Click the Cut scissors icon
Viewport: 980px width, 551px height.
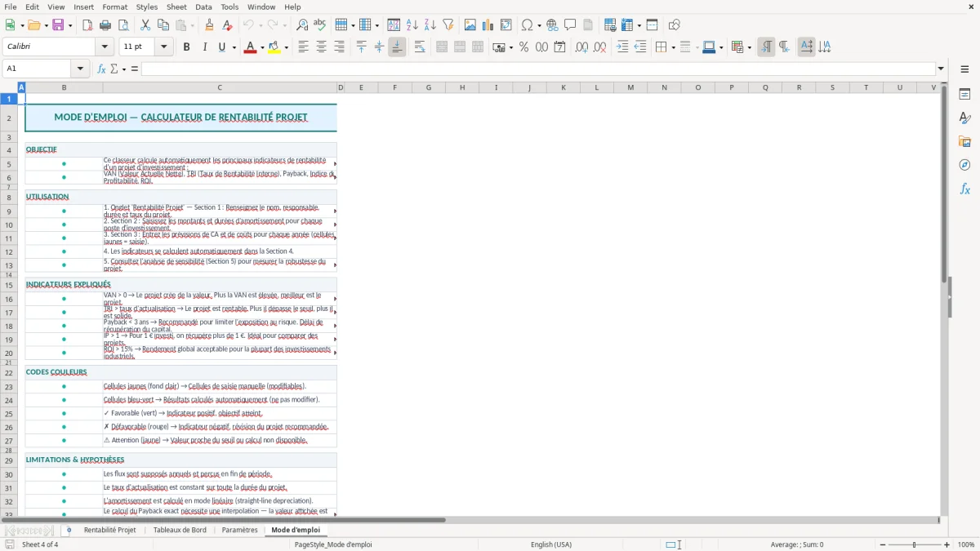tap(145, 25)
